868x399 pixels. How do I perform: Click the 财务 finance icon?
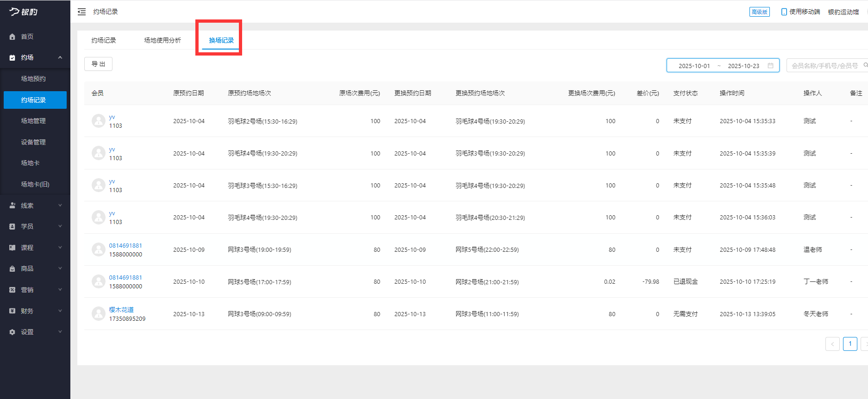(x=12, y=311)
